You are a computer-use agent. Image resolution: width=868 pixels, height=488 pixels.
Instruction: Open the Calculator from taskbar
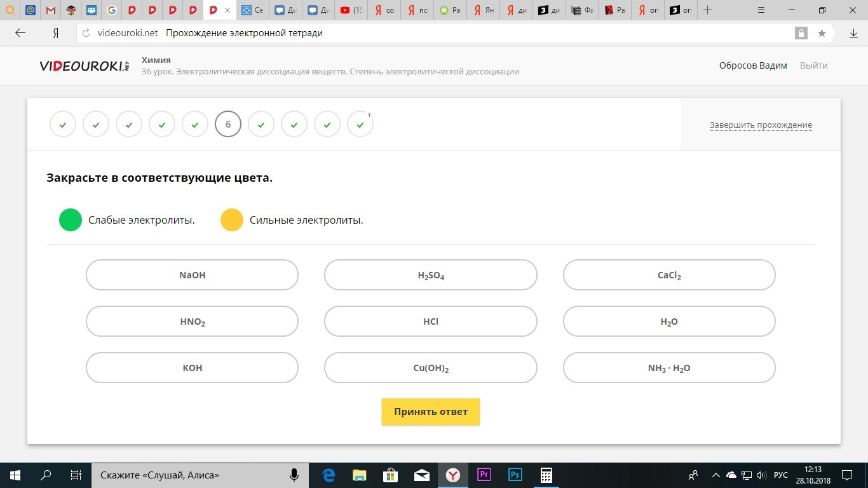point(545,475)
